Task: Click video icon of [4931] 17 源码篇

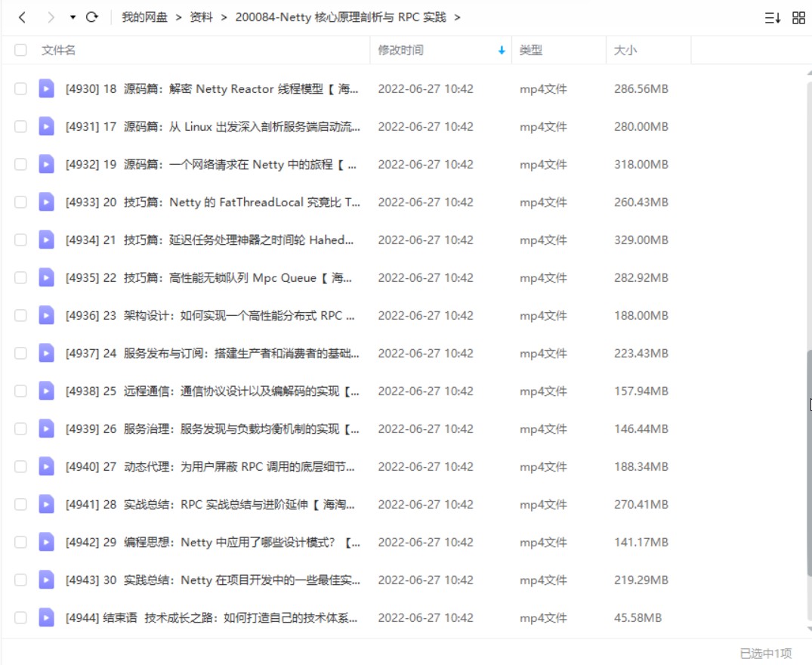Action: pyautogui.click(x=47, y=126)
